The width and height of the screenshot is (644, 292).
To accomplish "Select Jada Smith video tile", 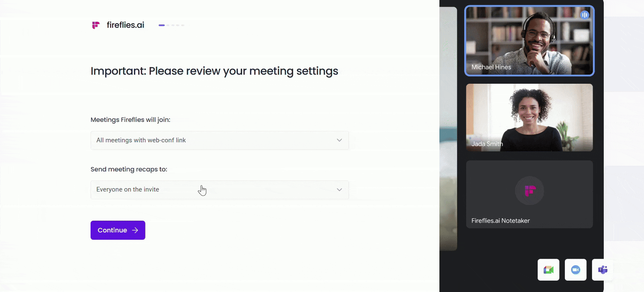I will point(529,118).
